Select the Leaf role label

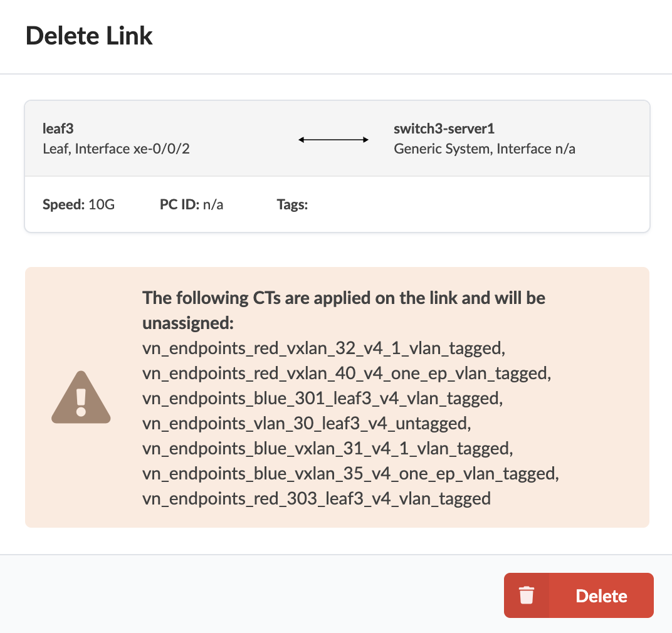(54, 149)
